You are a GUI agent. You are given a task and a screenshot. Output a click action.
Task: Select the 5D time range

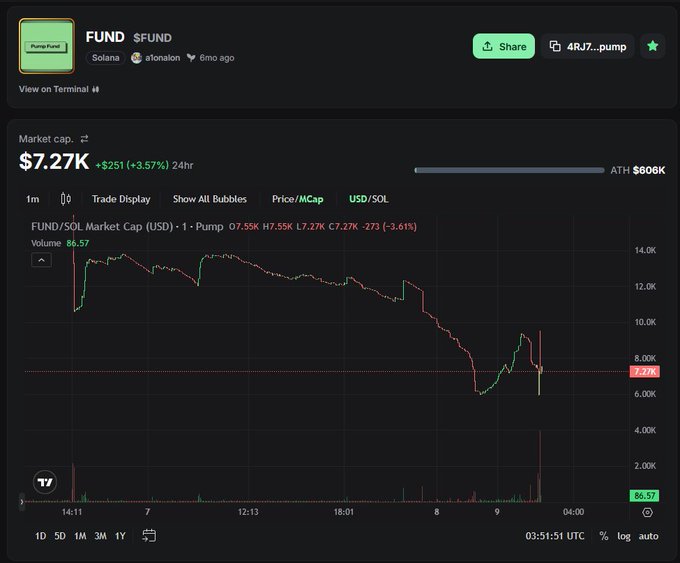60,536
